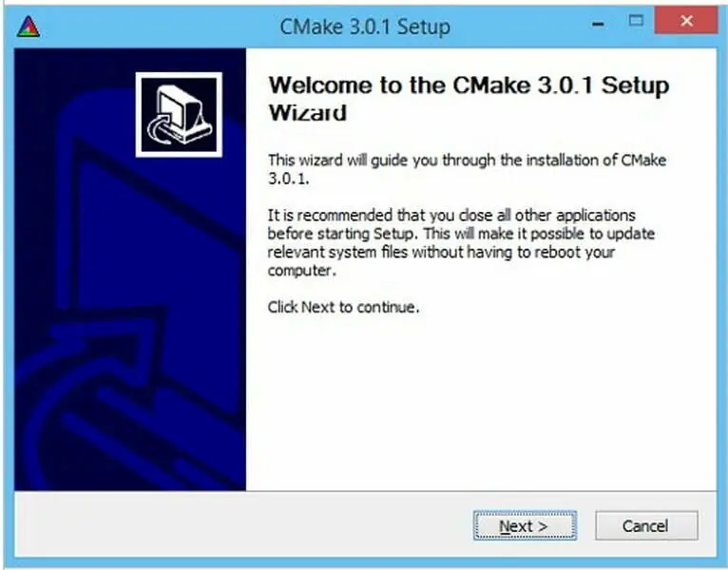Maximize the CMake Setup window

636,20
